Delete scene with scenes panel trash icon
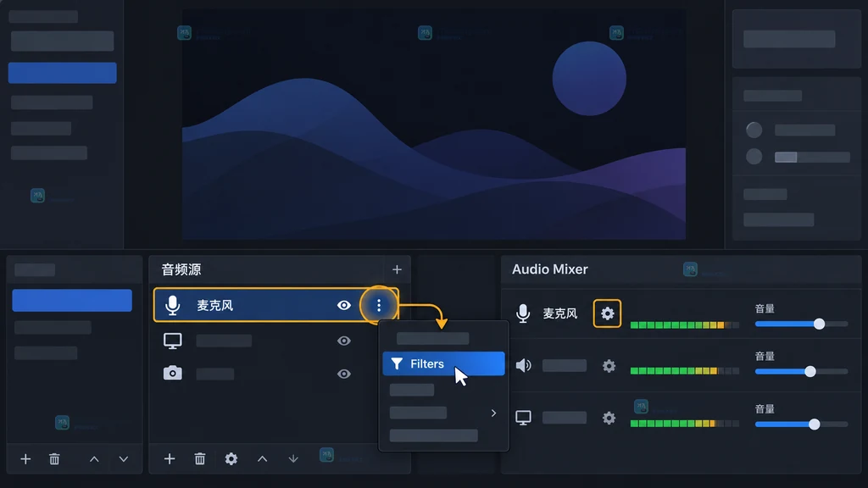 click(54, 458)
